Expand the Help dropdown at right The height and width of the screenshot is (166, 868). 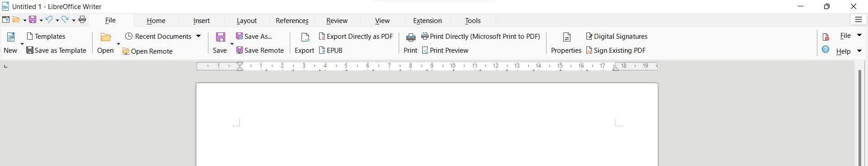[x=859, y=51]
